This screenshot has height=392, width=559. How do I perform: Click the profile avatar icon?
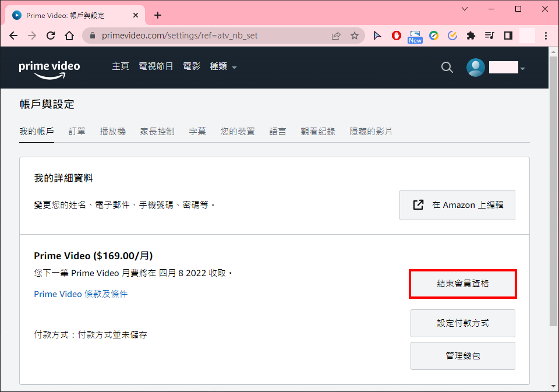pyautogui.click(x=476, y=68)
